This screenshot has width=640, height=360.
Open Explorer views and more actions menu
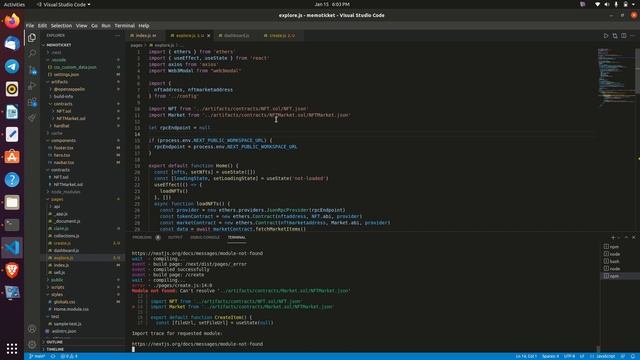tap(118, 36)
